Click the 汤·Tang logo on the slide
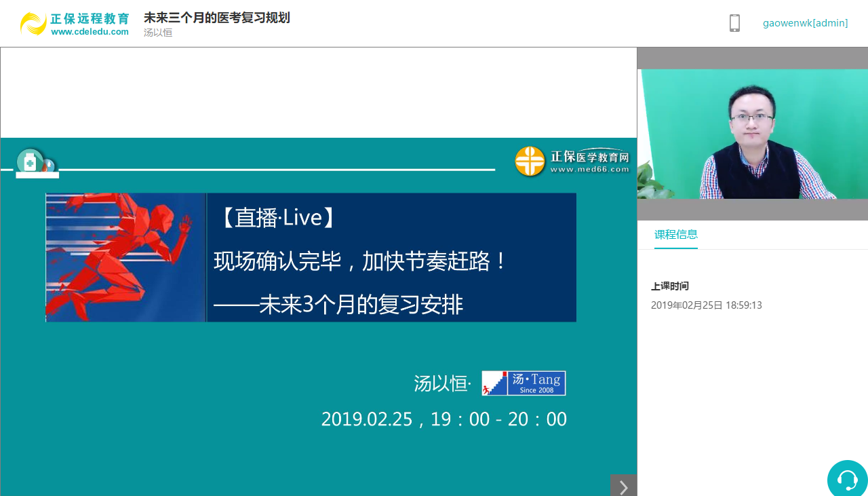 (524, 383)
